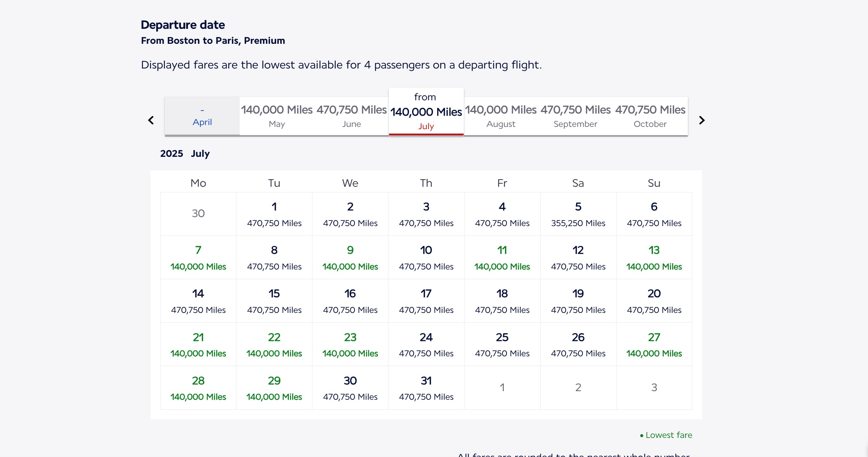
Task: Select the August month tab
Action: (501, 116)
